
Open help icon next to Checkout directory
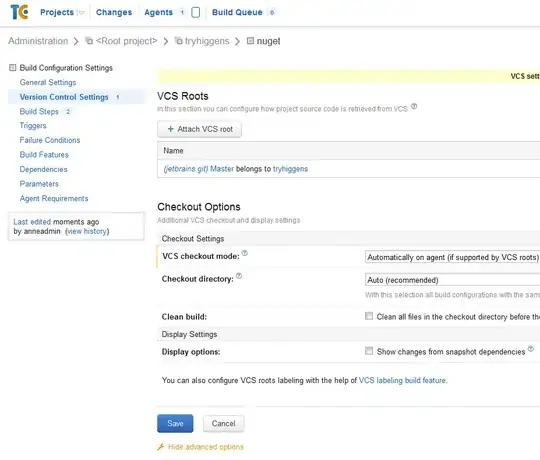point(239,276)
